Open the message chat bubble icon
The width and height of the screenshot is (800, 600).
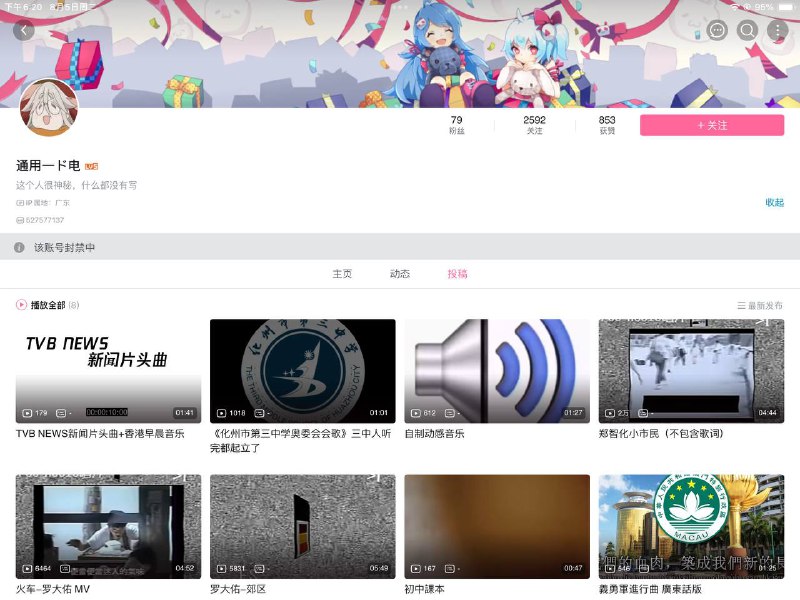(717, 31)
